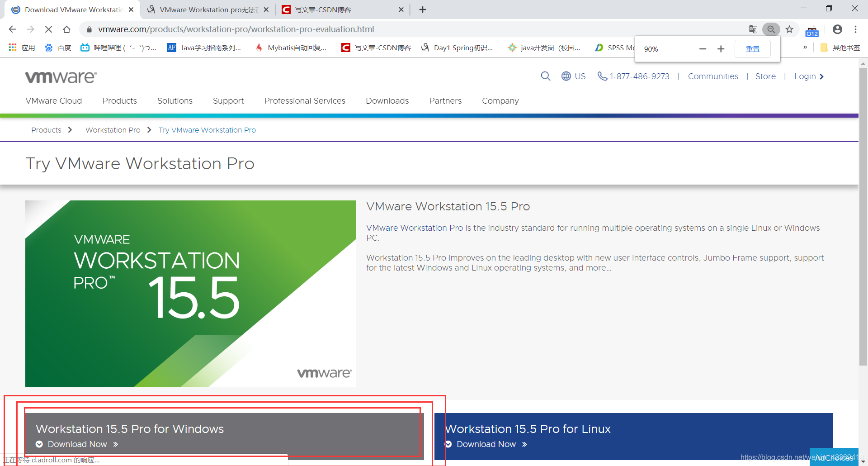Open the browser home page
Viewport: 868px width, 466px height.
pyautogui.click(x=66, y=29)
